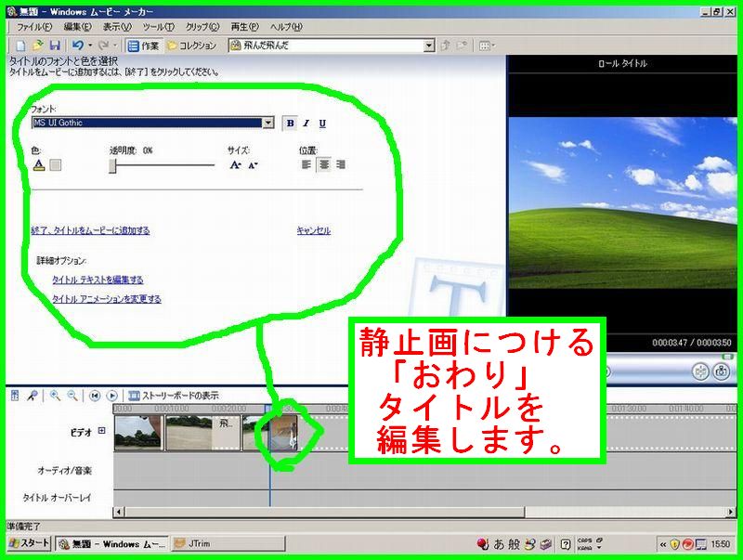Click the Windows スタート button
Image resolution: width=743 pixels, height=560 pixels.
point(30,543)
